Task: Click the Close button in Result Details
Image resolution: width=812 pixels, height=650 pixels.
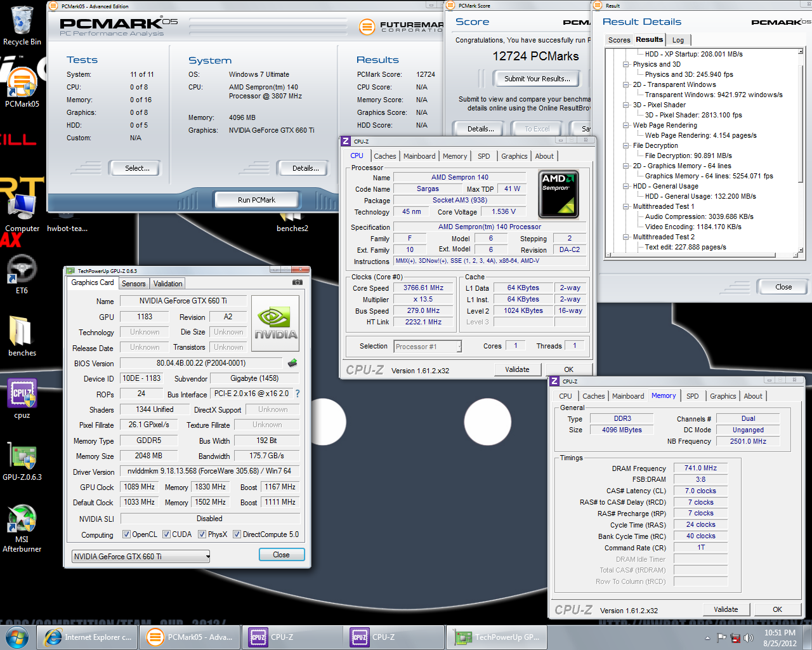Action: pyautogui.click(x=783, y=287)
